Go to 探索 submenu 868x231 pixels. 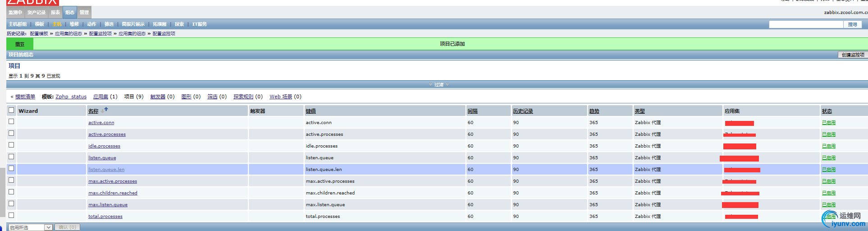pos(179,24)
